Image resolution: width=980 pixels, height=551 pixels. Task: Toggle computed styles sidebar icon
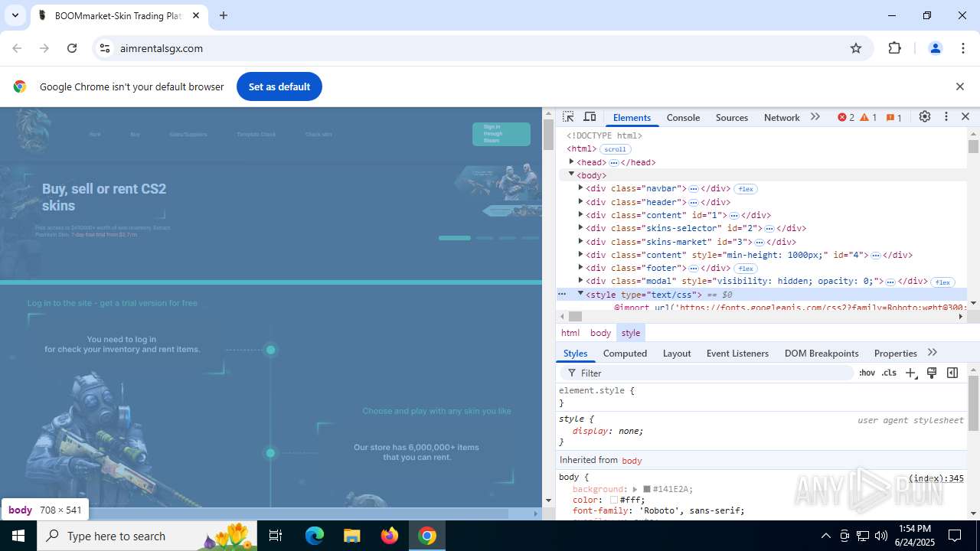point(952,373)
